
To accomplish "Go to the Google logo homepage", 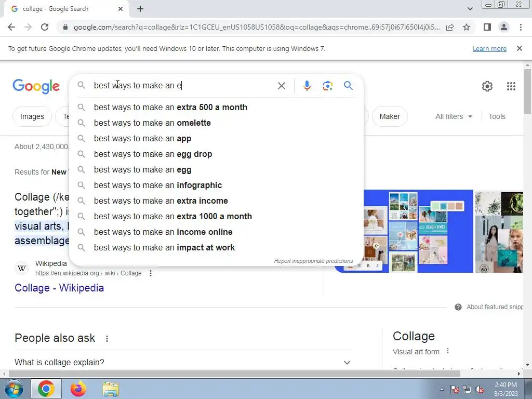I will click(36, 86).
